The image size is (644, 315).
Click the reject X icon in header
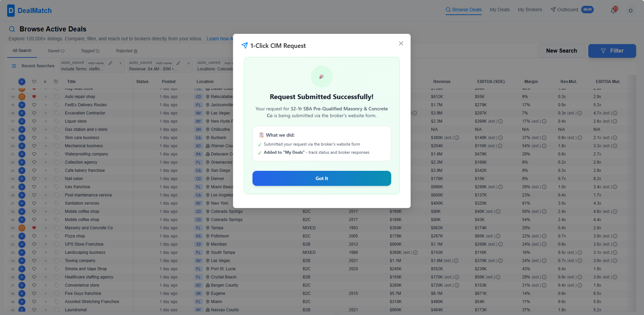pyautogui.click(x=45, y=82)
